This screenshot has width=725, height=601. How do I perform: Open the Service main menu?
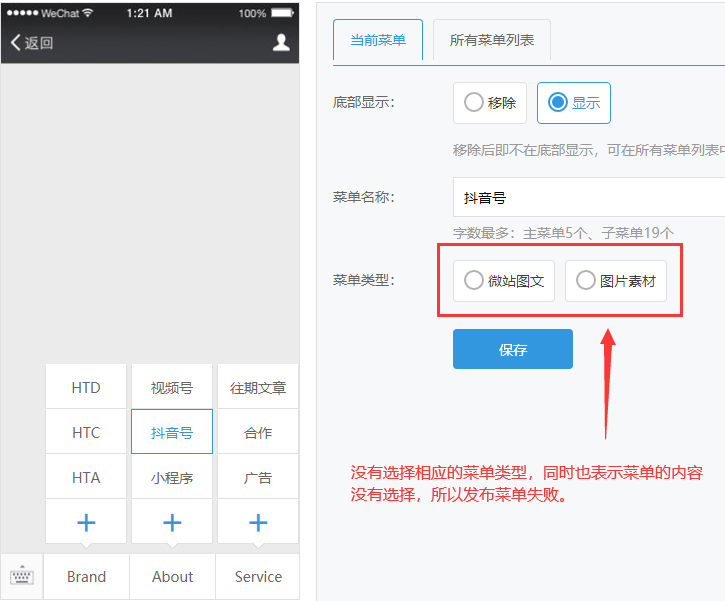(258, 576)
